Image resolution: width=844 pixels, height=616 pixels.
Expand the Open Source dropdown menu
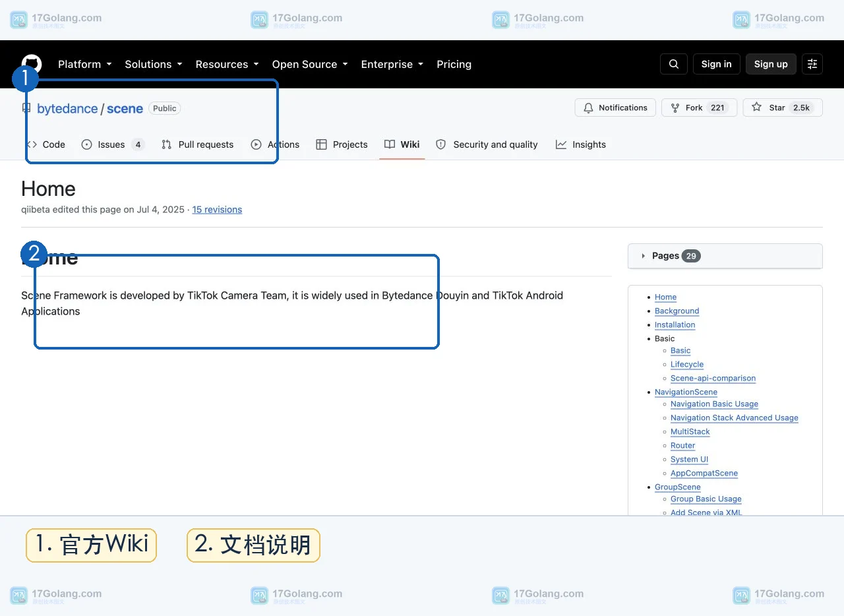click(x=310, y=64)
